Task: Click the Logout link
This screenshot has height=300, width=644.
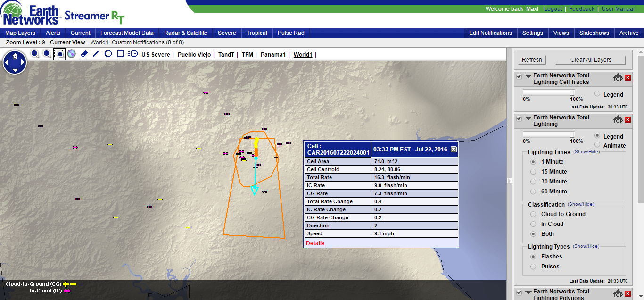Action: [553, 9]
